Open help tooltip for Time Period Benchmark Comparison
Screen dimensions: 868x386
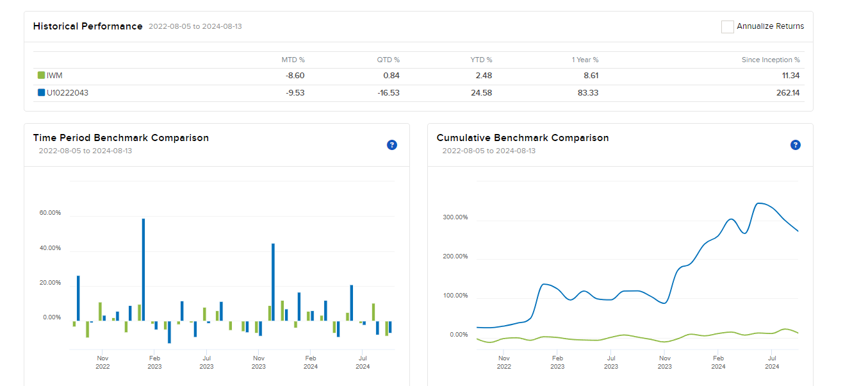[391, 145]
